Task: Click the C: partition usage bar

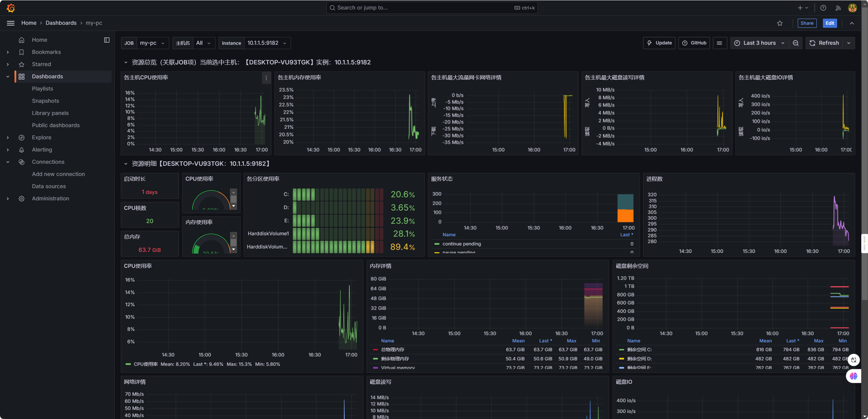Action: click(x=338, y=195)
